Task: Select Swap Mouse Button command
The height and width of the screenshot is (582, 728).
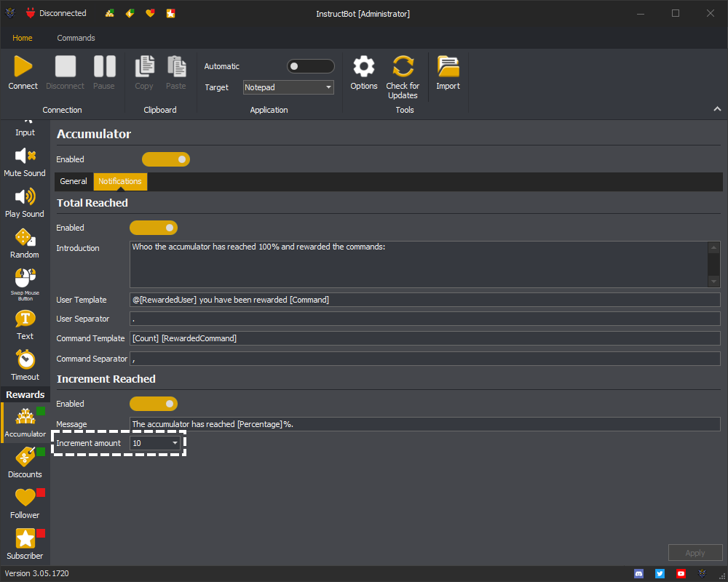Action: click(x=25, y=284)
